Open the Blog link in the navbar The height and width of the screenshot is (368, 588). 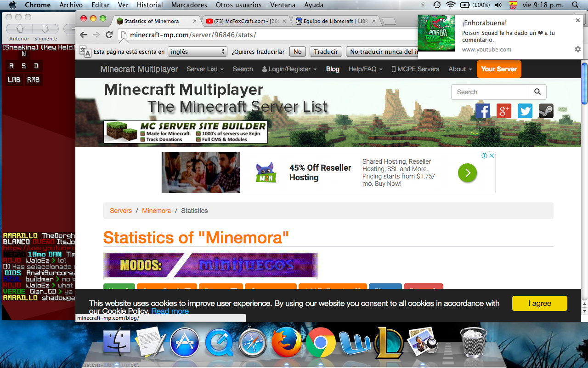tap(333, 69)
